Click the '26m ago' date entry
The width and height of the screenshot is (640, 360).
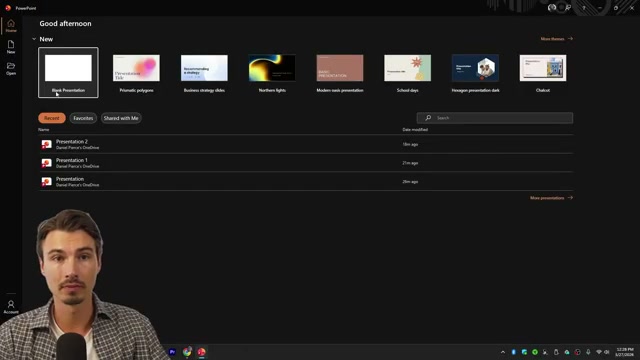(410, 182)
